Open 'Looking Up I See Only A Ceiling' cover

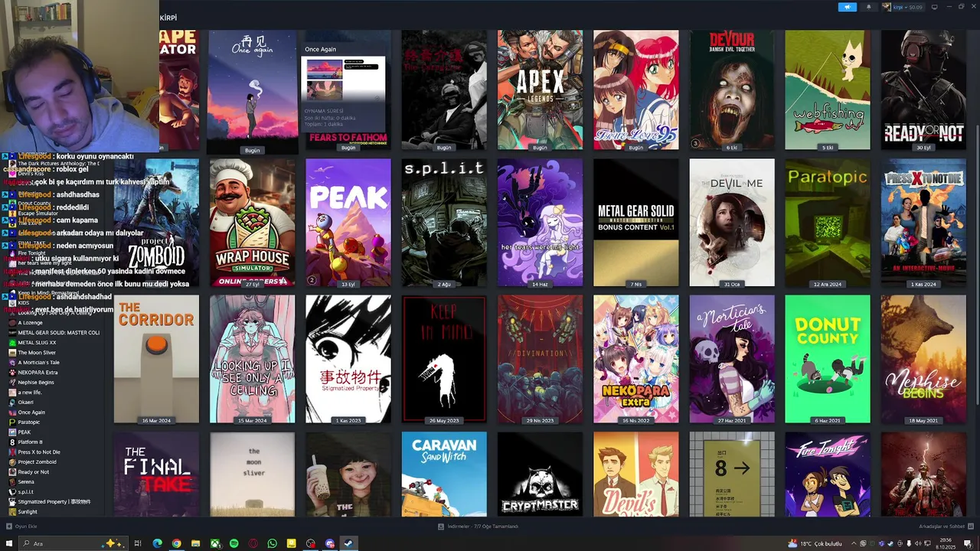253,359
